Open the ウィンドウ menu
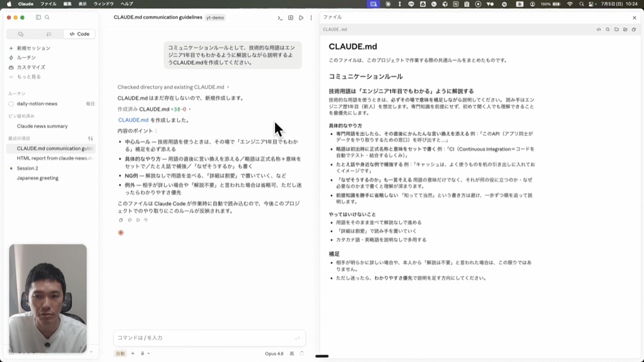Image resolution: width=644 pixels, height=362 pixels. pyautogui.click(x=104, y=4)
